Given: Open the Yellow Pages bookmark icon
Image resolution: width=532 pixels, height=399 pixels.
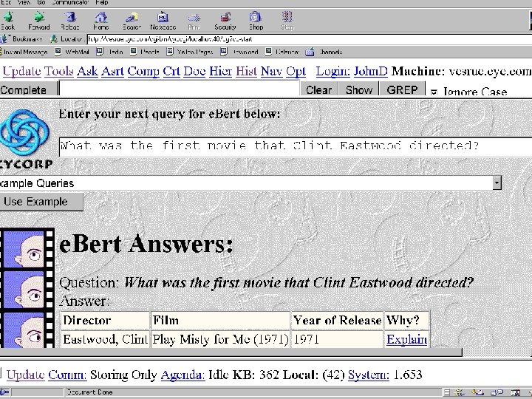Looking at the screenshot, I should pos(170,52).
